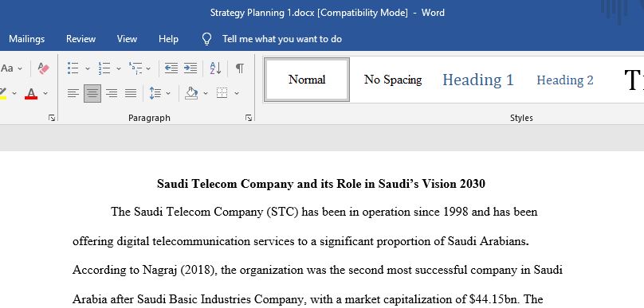Click the Decrease Indent icon

pyautogui.click(x=171, y=68)
